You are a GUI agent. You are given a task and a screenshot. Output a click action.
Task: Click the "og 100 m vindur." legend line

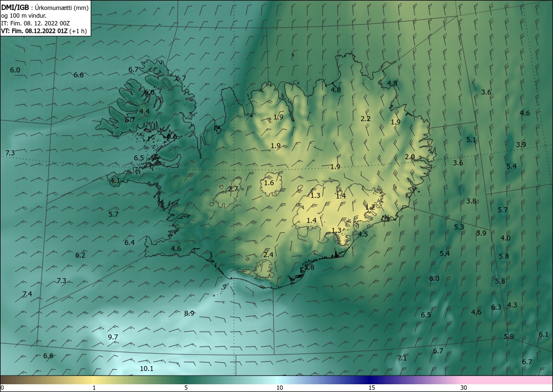(24, 15)
